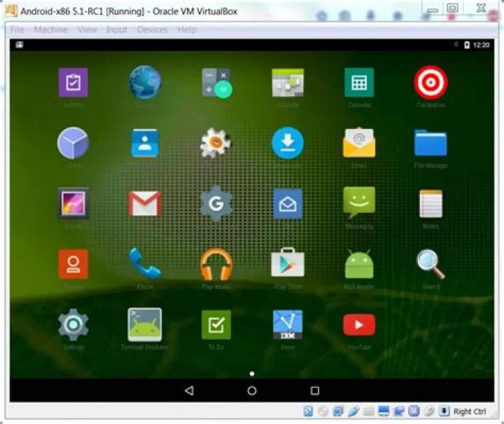Open the Downloads app icon
Screen dimensions: 504x424
288,143
